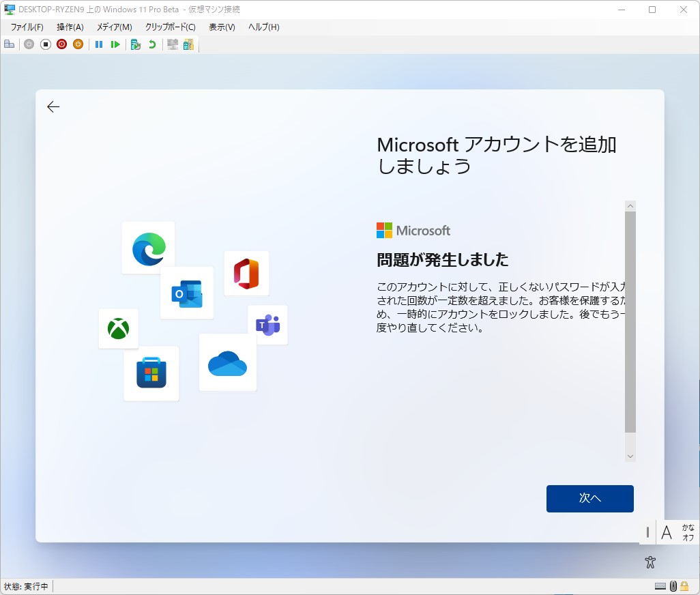Send Ctrl+Alt+Del to the virtual machine

point(9,44)
